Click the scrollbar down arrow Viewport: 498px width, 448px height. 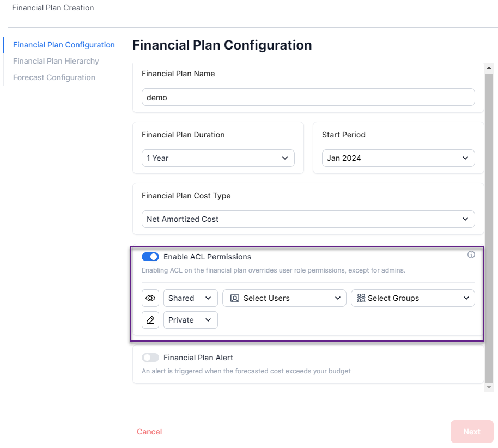click(x=489, y=387)
